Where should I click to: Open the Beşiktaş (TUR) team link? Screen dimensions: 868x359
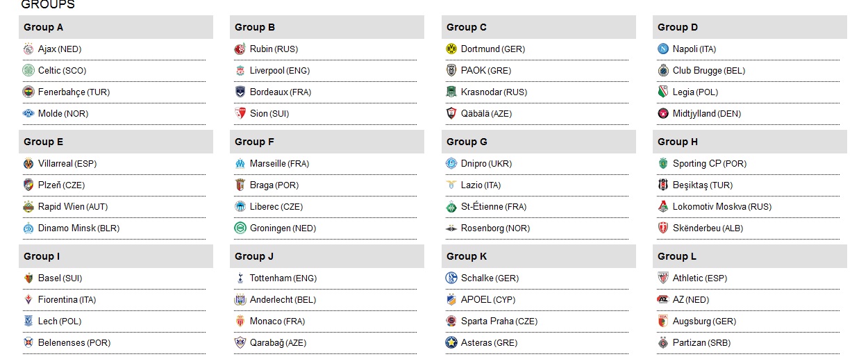tap(702, 185)
